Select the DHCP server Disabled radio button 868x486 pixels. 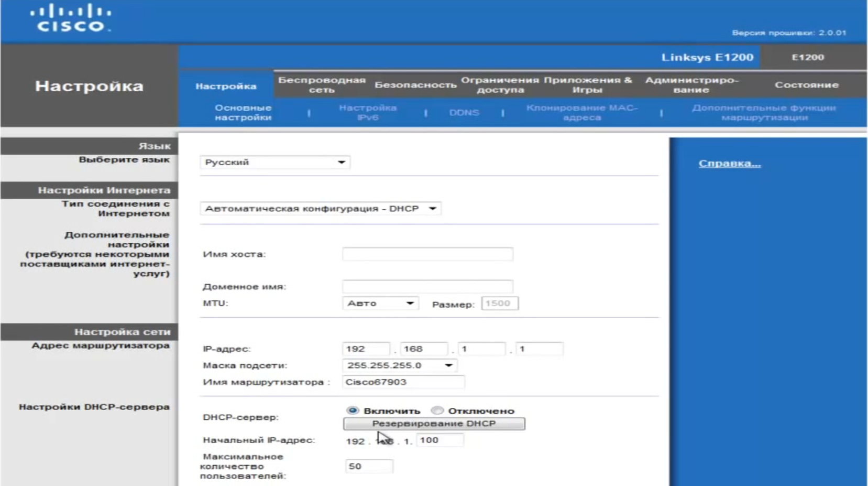point(437,410)
